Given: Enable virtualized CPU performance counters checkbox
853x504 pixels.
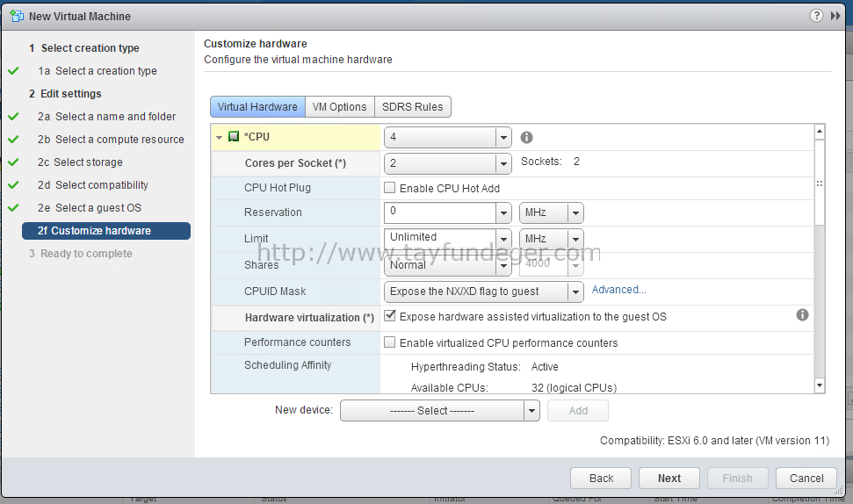Looking at the screenshot, I should [389, 342].
